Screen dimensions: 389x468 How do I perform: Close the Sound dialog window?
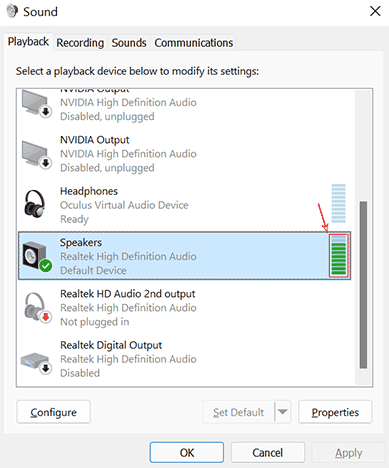coord(375,11)
